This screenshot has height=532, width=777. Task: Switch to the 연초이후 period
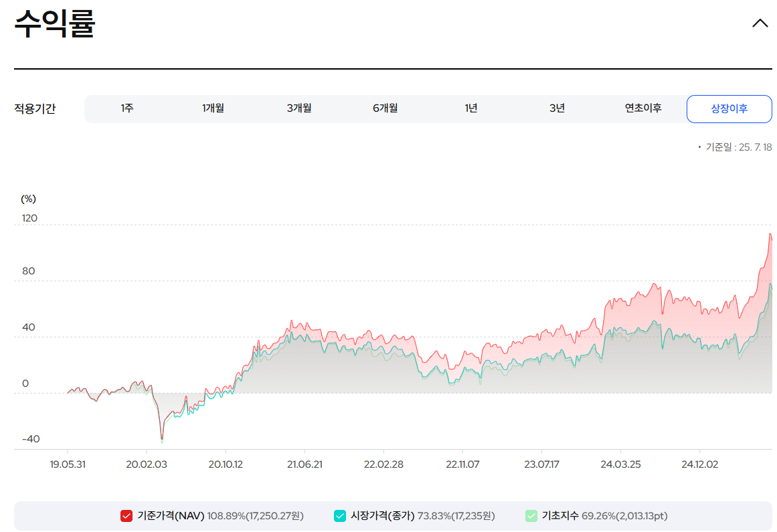[642, 108]
